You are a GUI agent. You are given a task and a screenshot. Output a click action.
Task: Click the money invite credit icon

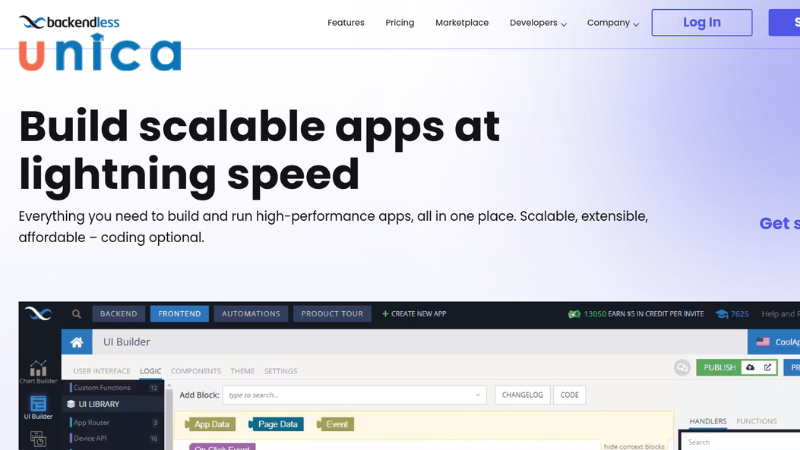574,314
